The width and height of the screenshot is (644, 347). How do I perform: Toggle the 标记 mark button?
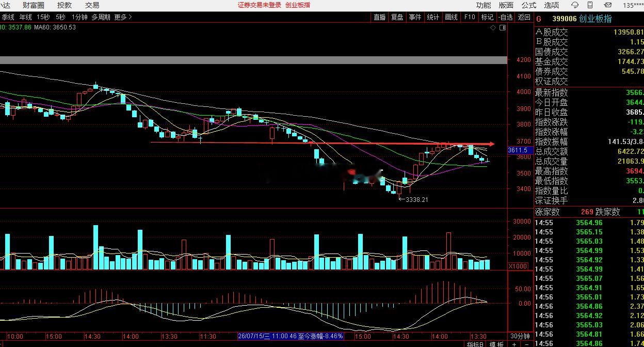487,17
